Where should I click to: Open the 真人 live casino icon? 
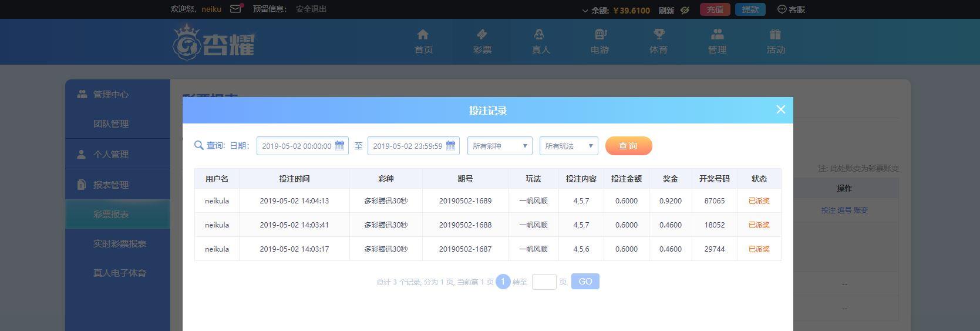pos(540,35)
